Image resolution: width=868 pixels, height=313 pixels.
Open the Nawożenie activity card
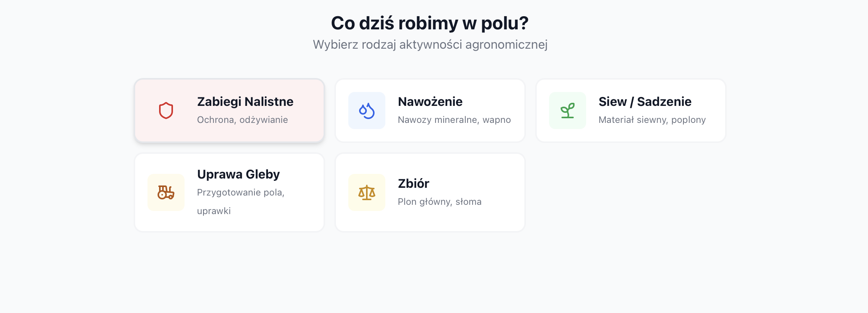[430, 111]
